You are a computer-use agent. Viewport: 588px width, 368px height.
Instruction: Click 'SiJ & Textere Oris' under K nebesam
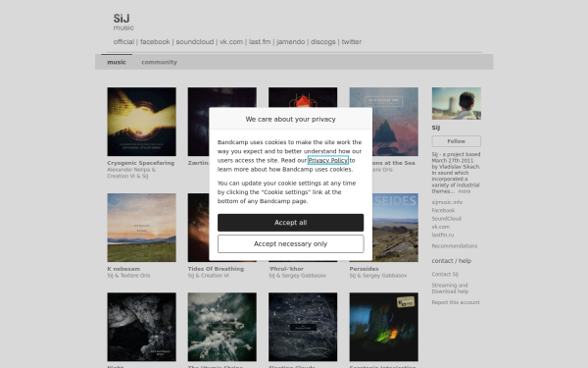coord(128,276)
